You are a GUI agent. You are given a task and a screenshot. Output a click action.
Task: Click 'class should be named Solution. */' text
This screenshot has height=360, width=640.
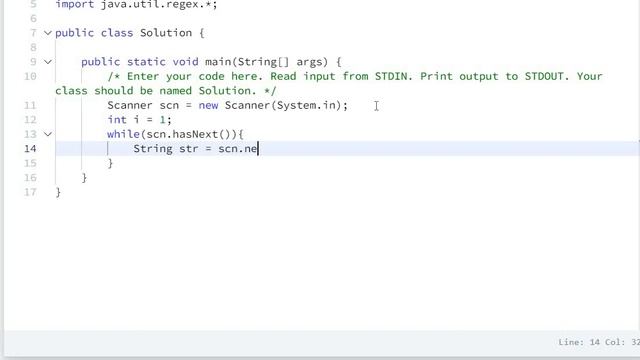coord(166,91)
